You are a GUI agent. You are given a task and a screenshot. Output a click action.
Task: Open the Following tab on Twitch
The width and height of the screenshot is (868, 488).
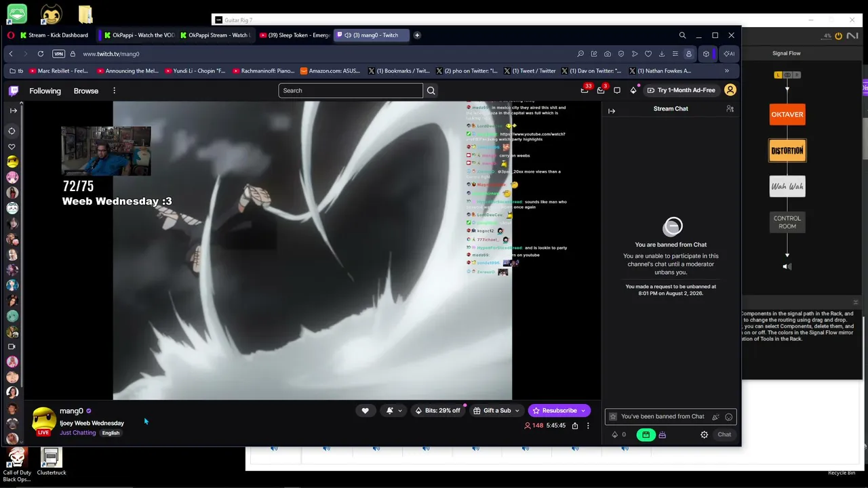[45, 91]
